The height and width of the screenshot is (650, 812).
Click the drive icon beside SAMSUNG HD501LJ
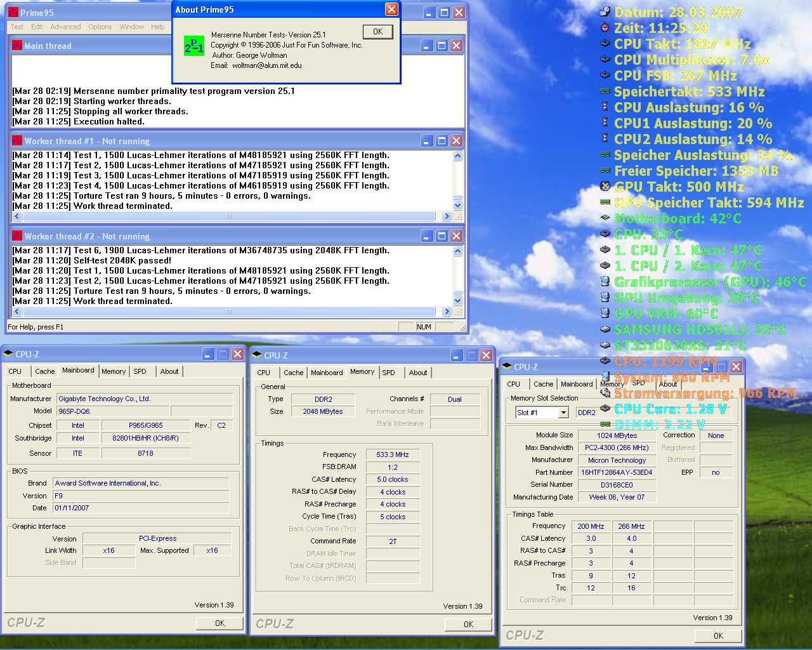[x=605, y=329]
